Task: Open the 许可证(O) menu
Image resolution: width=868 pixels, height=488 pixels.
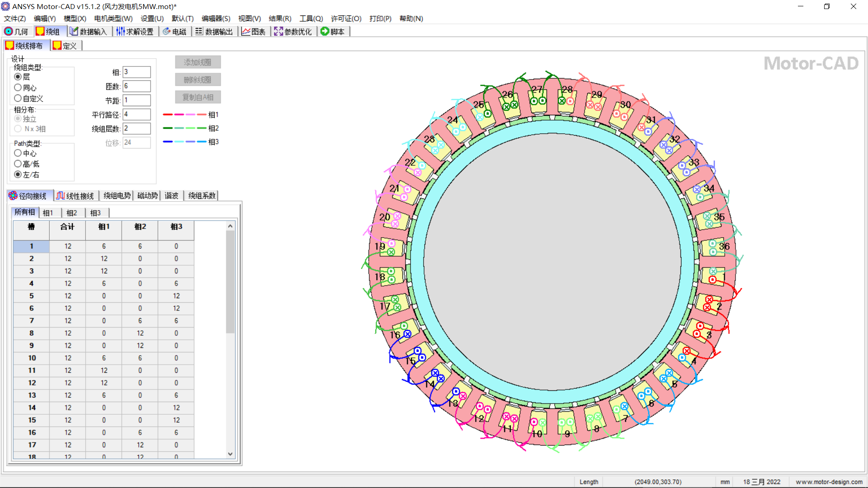Action: 346,19
